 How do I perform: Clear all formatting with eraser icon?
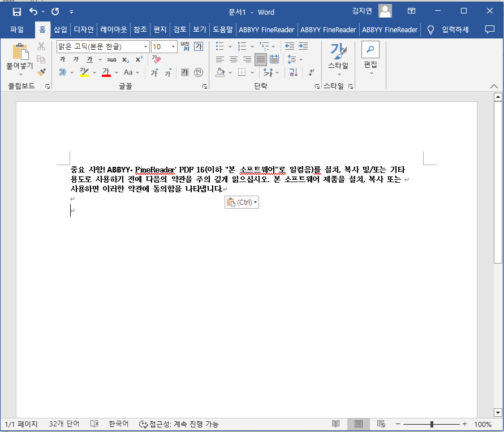[157, 59]
